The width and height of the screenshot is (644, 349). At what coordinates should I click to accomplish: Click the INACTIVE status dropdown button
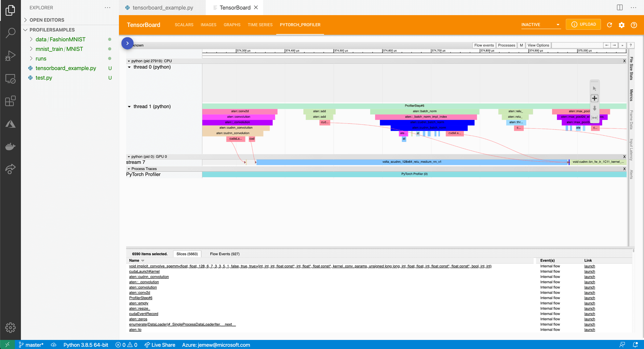point(539,24)
